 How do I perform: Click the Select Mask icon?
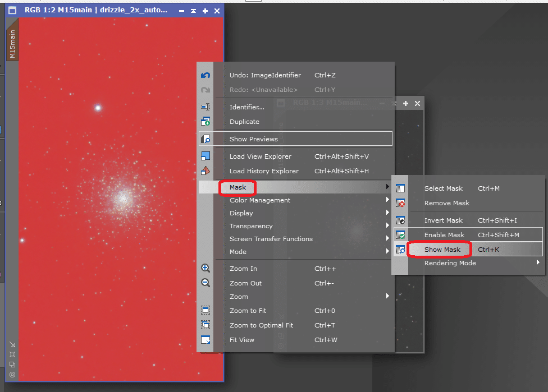coord(400,188)
